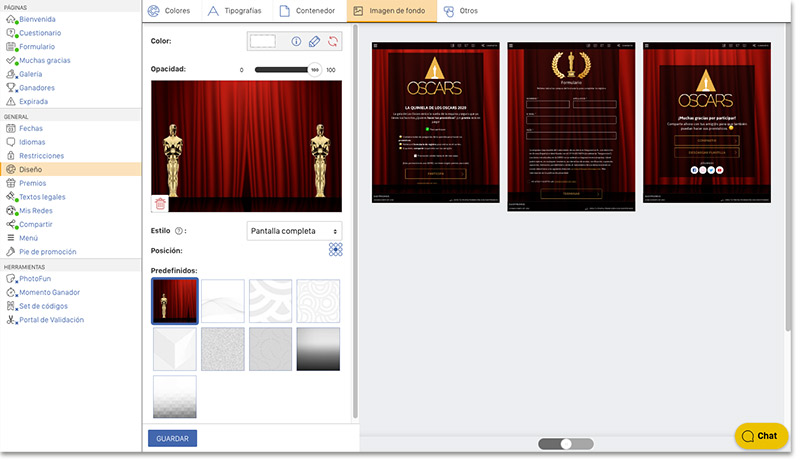Viewport: 800px width, 460px height.
Task: Click the Idiomas speech bubble icon
Action: click(11, 142)
